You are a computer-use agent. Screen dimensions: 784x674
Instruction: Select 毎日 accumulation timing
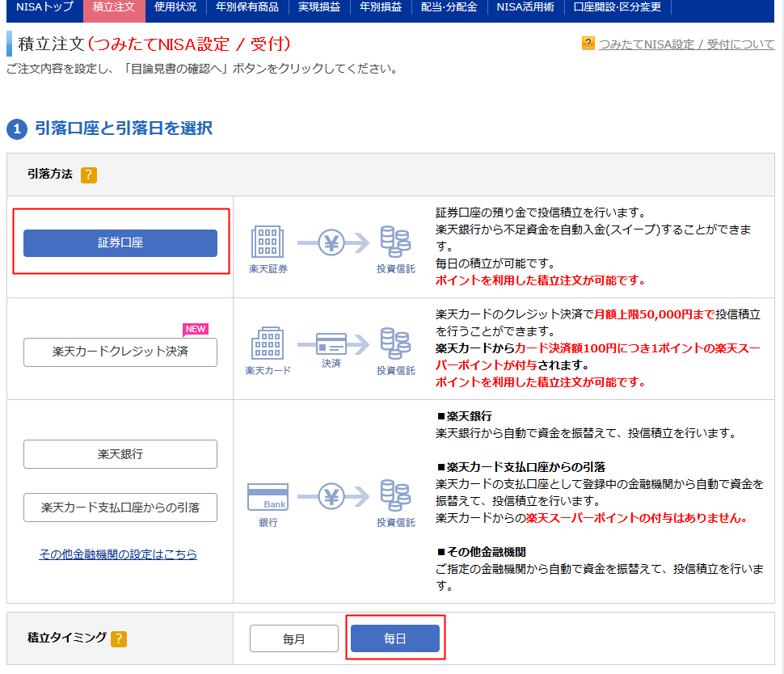(x=395, y=638)
